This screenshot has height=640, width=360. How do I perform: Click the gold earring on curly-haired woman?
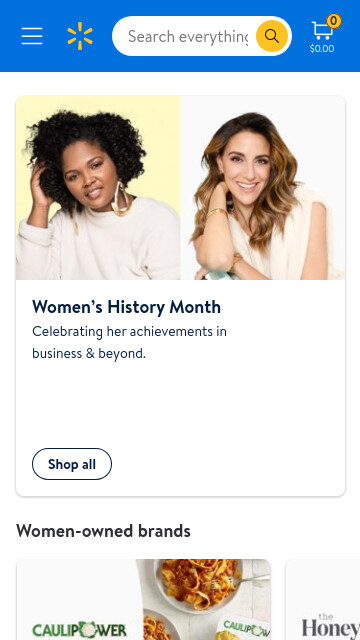(122, 198)
